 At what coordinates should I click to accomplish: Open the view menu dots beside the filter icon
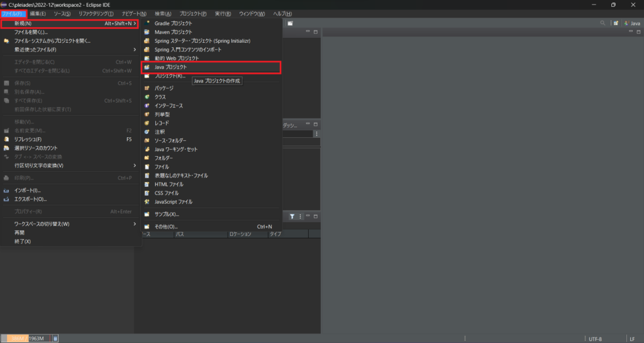pyautogui.click(x=300, y=216)
